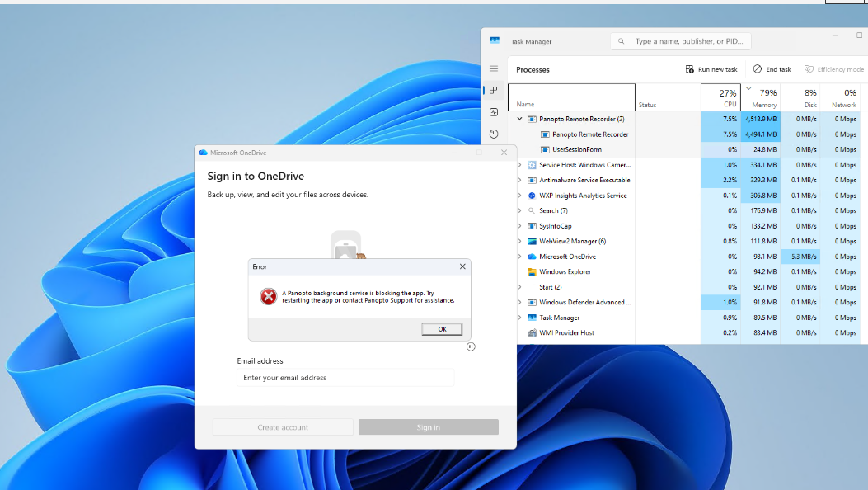
Task: Close the Error dialog with its X button
Action: (x=462, y=266)
